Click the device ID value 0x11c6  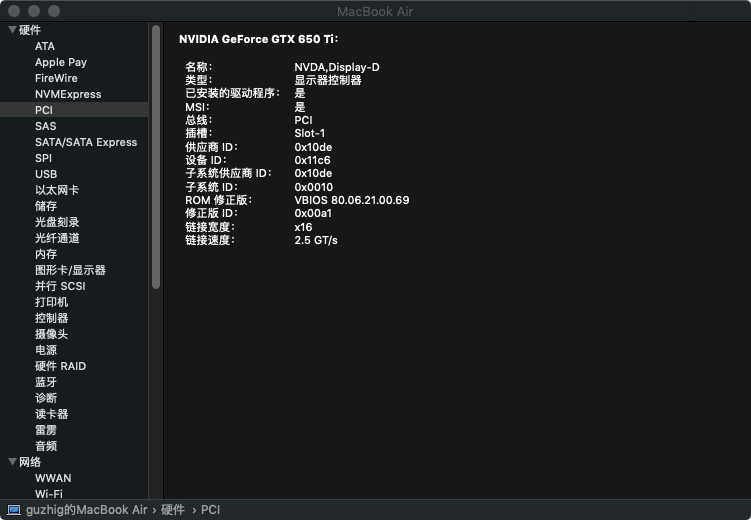[x=312, y=160]
